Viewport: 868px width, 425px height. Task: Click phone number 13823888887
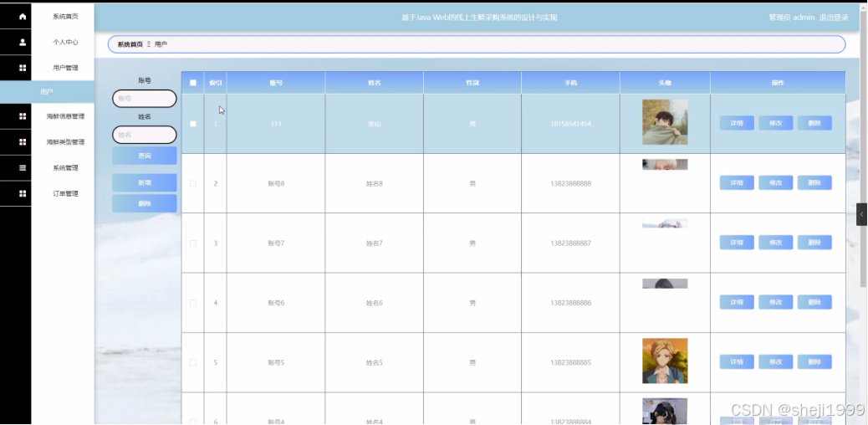571,243
